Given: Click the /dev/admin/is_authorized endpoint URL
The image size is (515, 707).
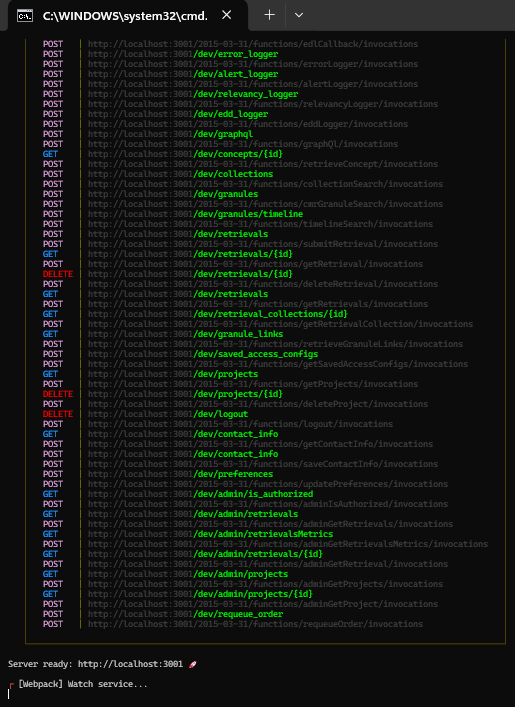Looking at the screenshot, I should coord(200,494).
